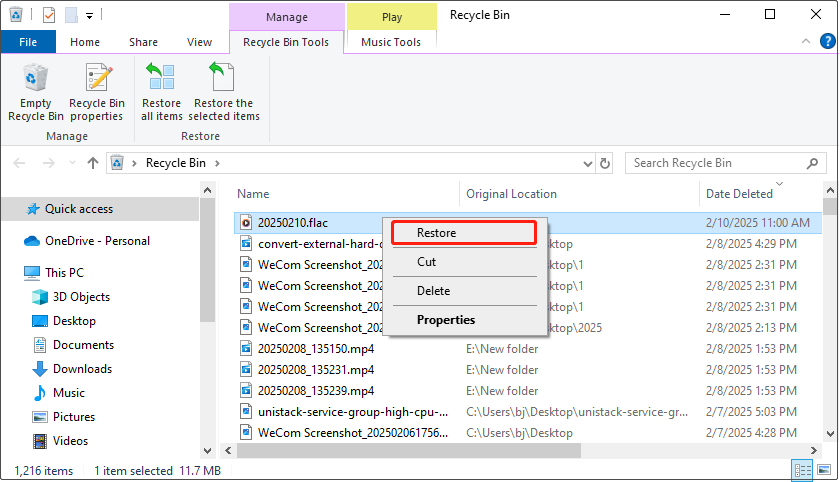This screenshot has width=840, height=482.
Task: Go forward with the forward arrow
Action: click(x=48, y=163)
